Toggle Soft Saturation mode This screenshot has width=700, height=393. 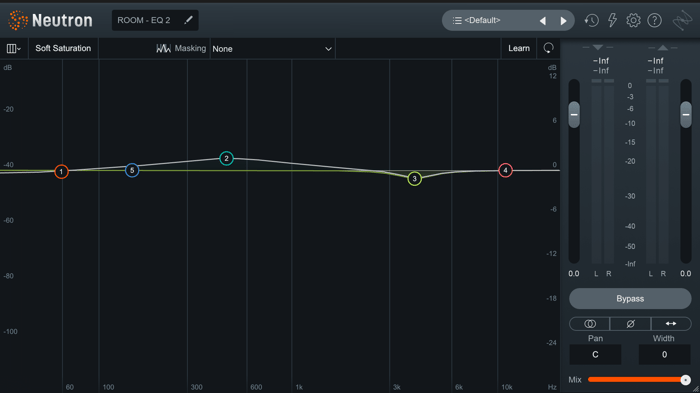click(x=63, y=48)
